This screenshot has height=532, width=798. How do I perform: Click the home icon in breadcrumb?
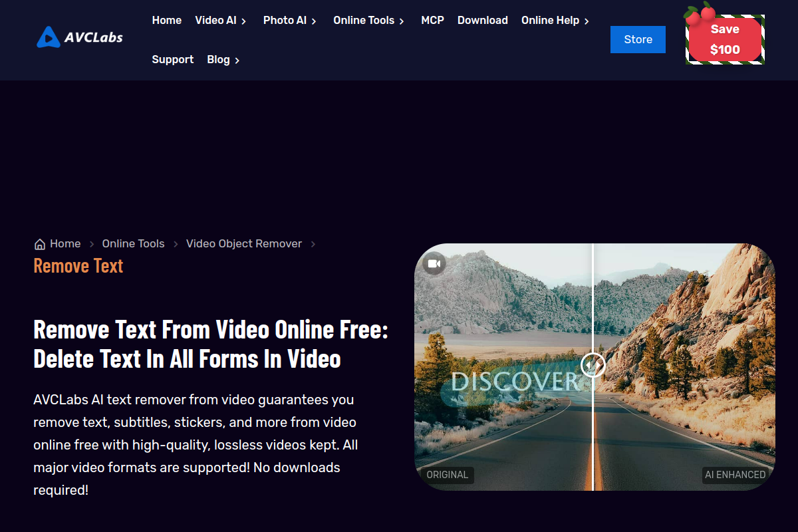40,244
